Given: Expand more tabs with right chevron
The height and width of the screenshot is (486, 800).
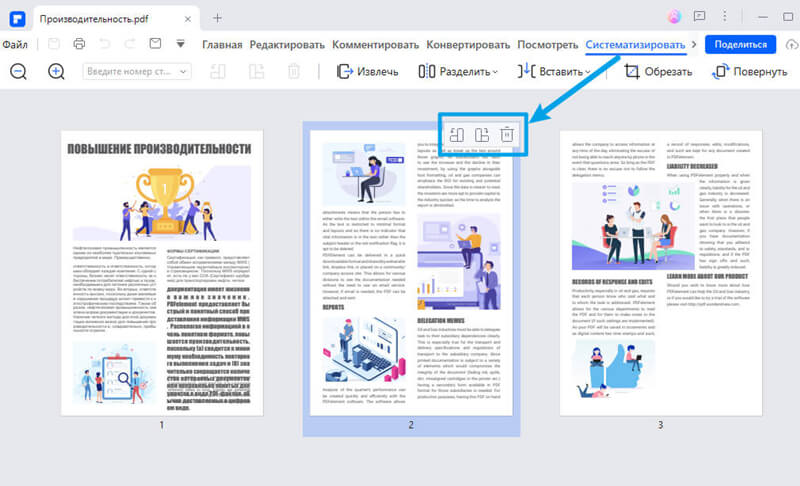Looking at the screenshot, I should coord(694,45).
